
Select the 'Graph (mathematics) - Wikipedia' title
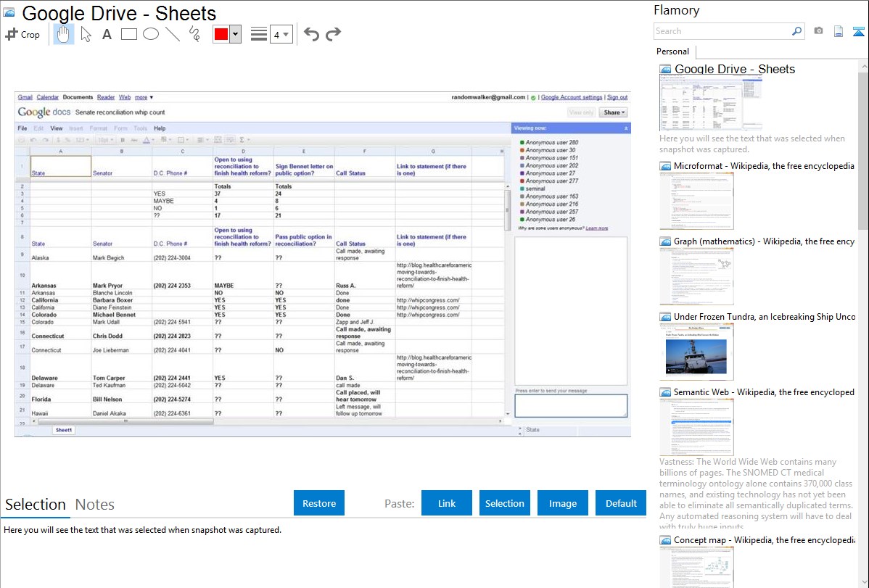click(x=765, y=241)
